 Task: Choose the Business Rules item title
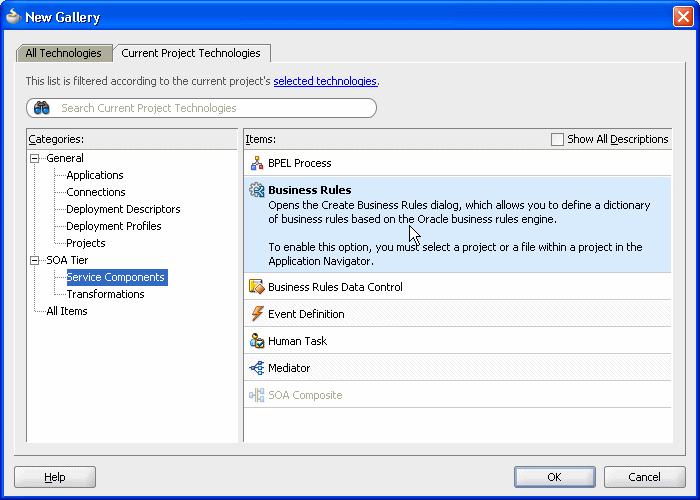310,190
